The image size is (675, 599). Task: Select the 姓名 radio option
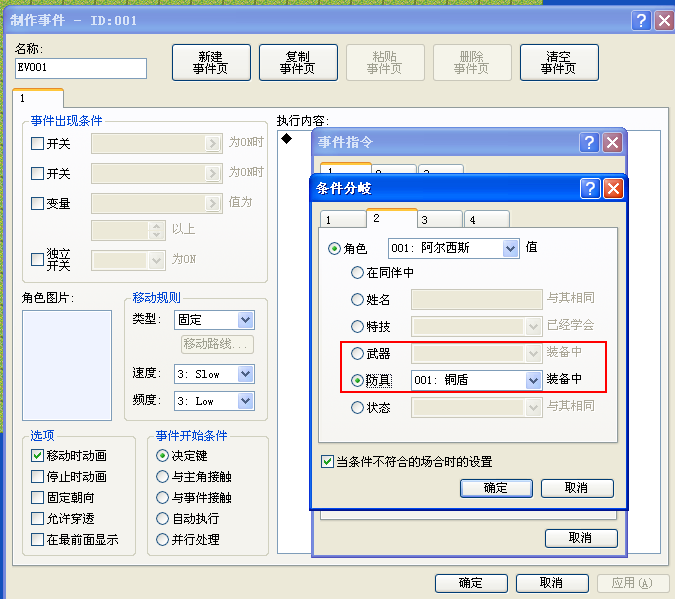[x=357, y=299]
